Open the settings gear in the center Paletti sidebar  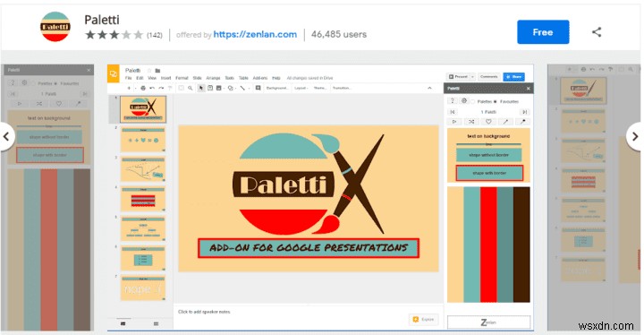click(464, 101)
